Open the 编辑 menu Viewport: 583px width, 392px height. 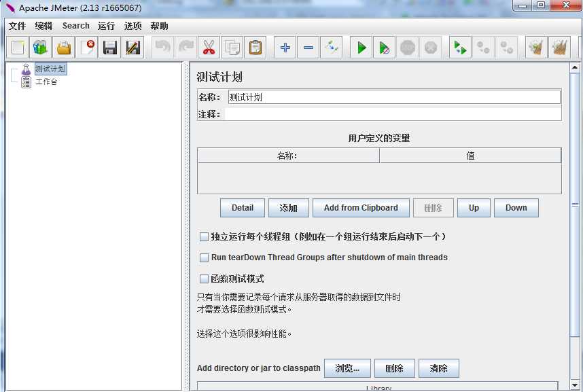point(43,26)
